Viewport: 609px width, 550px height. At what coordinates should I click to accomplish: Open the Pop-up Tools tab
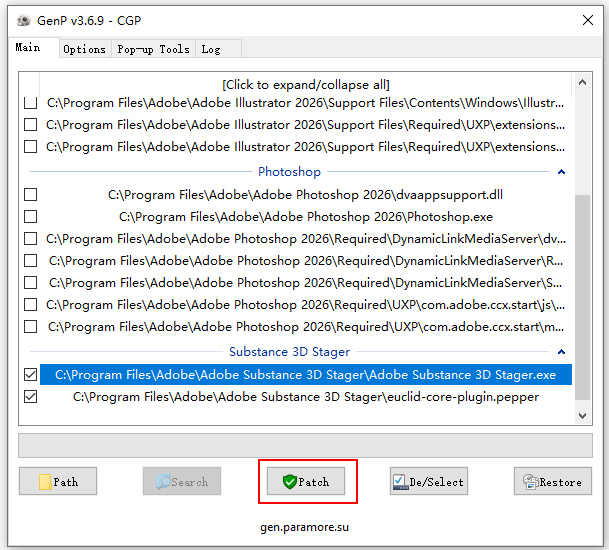[153, 49]
